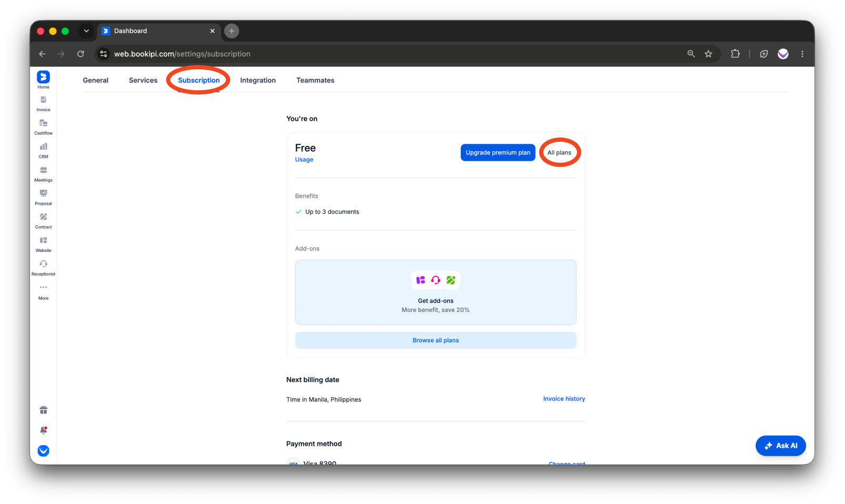Image resolution: width=845 pixels, height=504 pixels.
Task: Switch to the Teammates settings tab
Action: pos(315,80)
